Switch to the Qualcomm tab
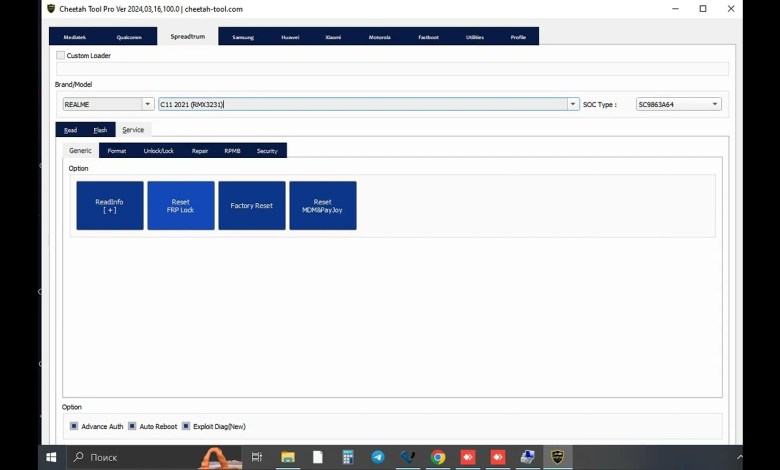The width and height of the screenshot is (780, 470). 129,37
